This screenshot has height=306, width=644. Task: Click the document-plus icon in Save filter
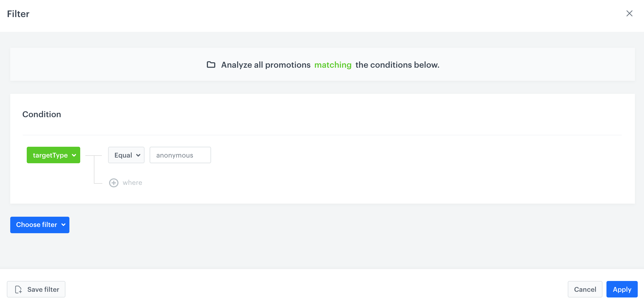tap(18, 290)
